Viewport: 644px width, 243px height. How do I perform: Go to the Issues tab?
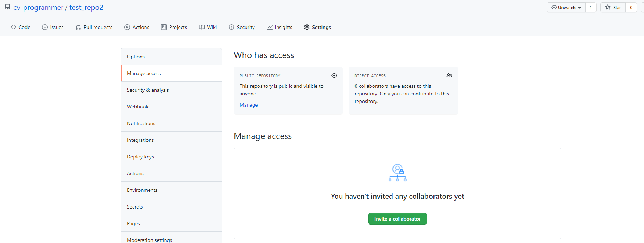click(53, 27)
